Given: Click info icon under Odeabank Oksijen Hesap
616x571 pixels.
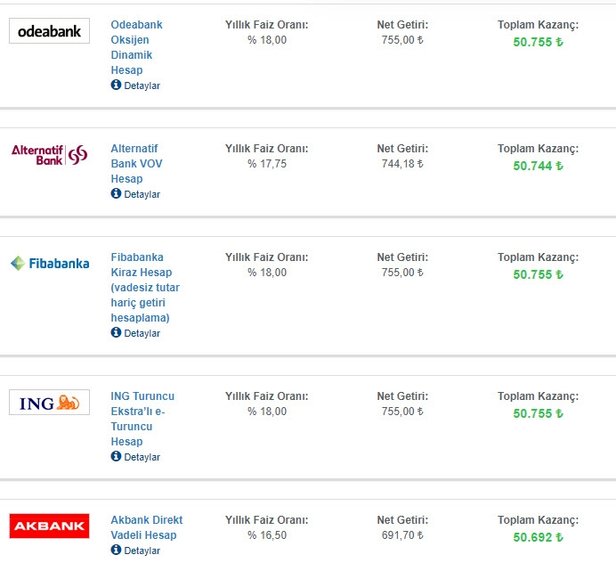Looking at the screenshot, I should (x=116, y=85).
